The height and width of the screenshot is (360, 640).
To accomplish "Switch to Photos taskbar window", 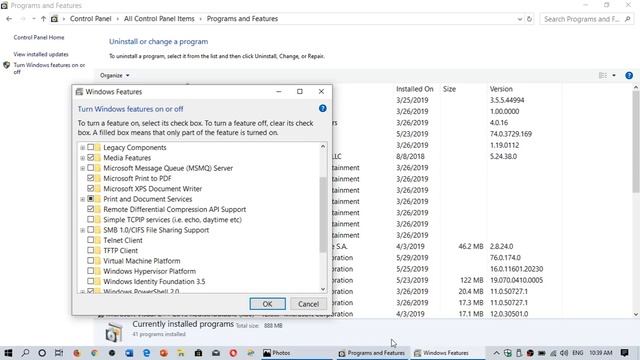I will pos(298,353).
